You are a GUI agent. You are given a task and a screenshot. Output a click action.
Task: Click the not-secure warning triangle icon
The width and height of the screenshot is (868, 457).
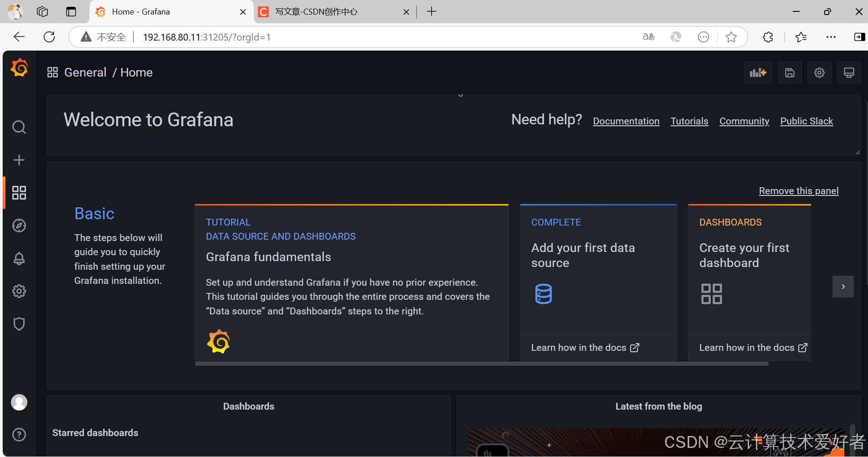(x=86, y=37)
